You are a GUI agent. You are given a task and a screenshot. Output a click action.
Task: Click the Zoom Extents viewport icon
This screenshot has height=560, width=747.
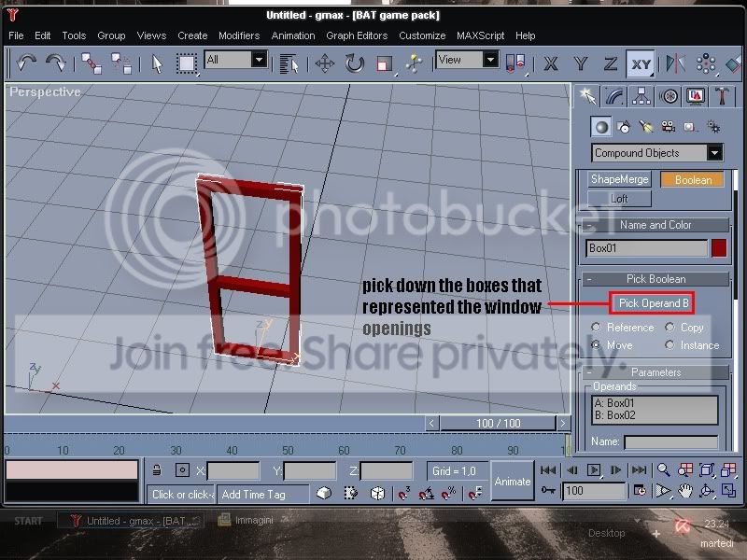(x=707, y=470)
